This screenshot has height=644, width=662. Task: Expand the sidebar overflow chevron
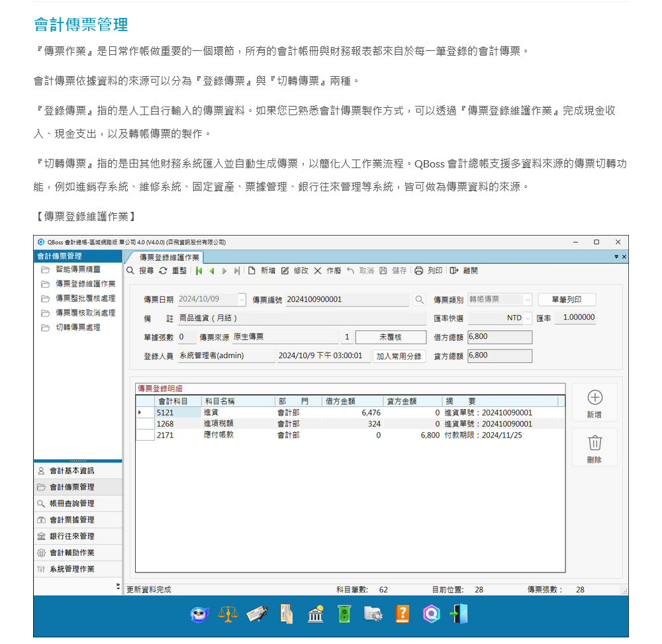[118, 586]
